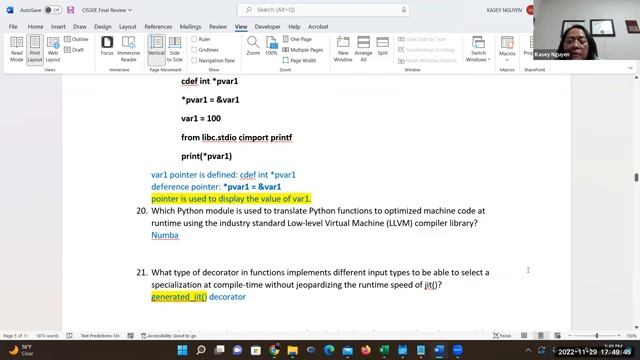Click the zoom slider handle
Image resolution: width=640 pixels, height=360 pixels.
[597, 336]
